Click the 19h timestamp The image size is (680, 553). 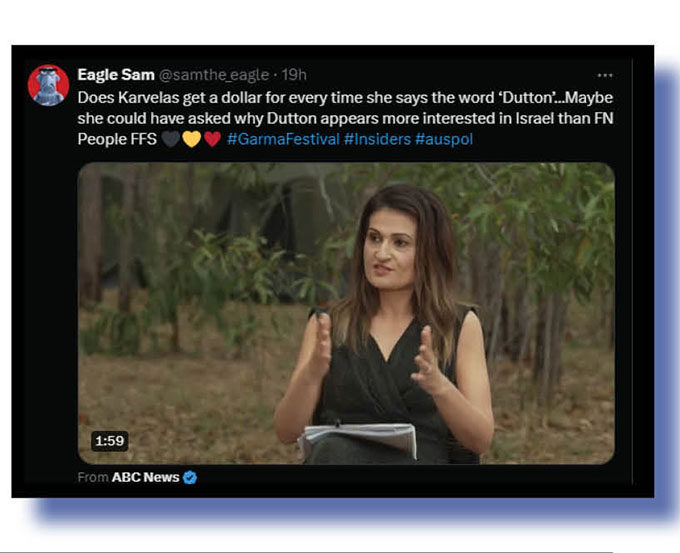click(x=294, y=75)
